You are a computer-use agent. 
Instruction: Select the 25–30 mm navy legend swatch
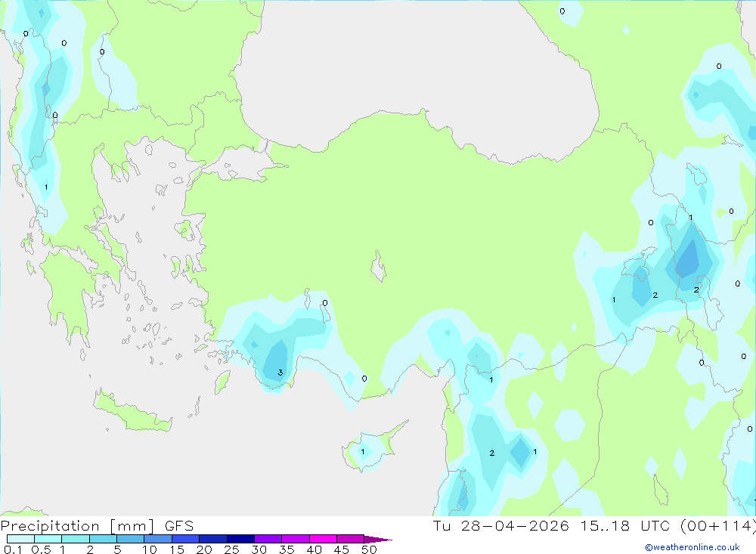[240, 539]
